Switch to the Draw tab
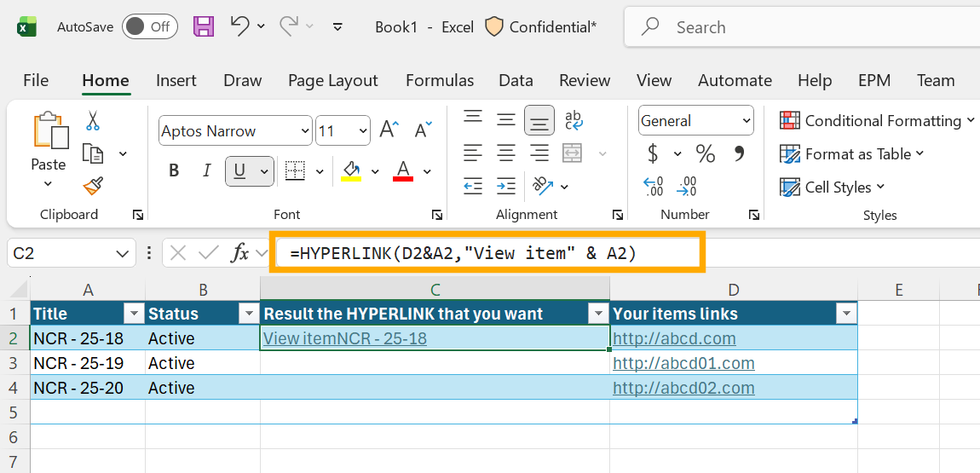This screenshot has width=980, height=473. [243, 81]
